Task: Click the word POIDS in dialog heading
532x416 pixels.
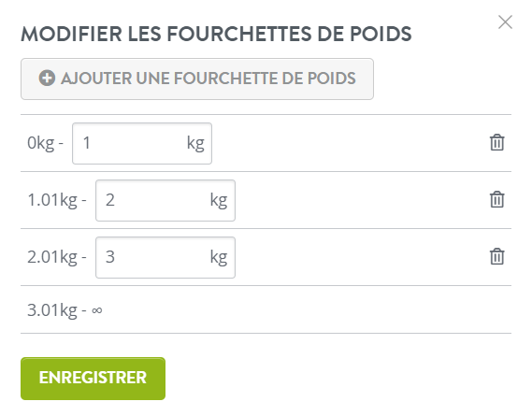Action: click(x=381, y=34)
